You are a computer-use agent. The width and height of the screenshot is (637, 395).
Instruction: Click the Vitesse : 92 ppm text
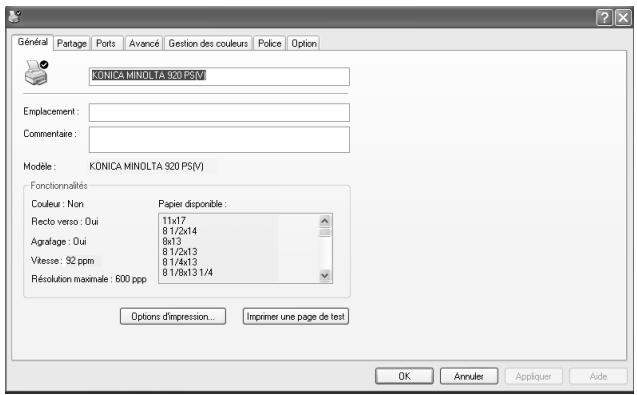coord(63,260)
